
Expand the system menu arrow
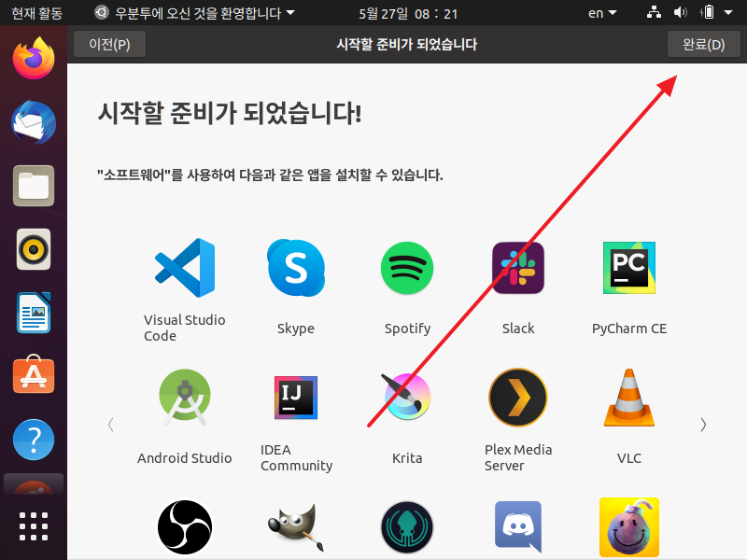[728, 13]
